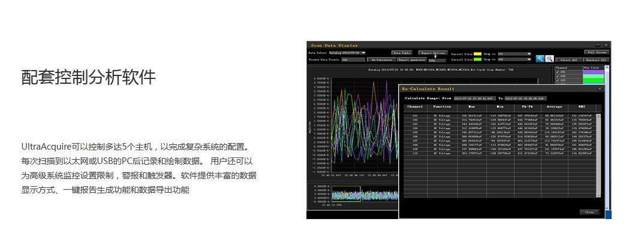
Task: Select result row for channel 110
Action: click(499, 153)
